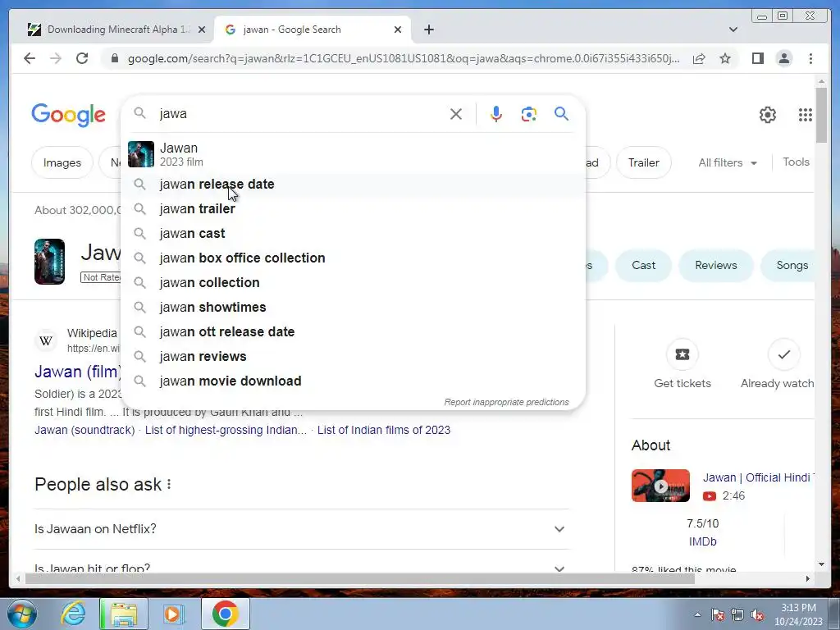The width and height of the screenshot is (840, 630).
Task: Click the share page icon in address bar
Action: pos(699,58)
